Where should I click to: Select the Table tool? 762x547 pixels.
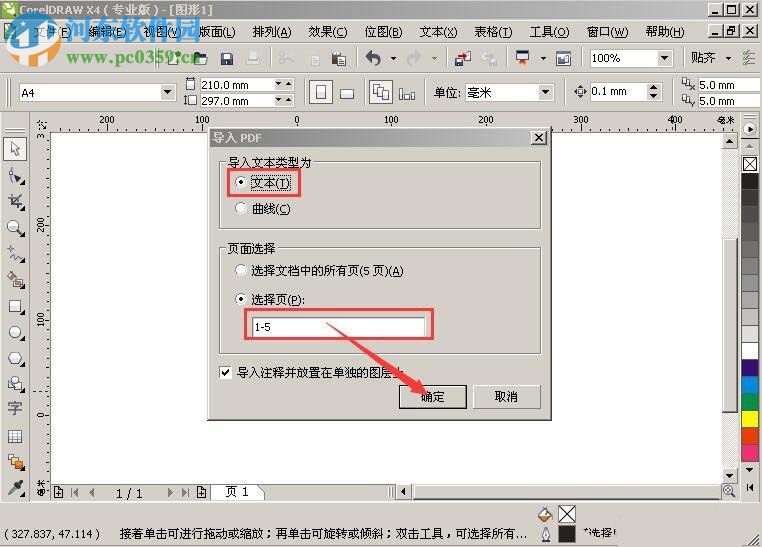pos(15,436)
